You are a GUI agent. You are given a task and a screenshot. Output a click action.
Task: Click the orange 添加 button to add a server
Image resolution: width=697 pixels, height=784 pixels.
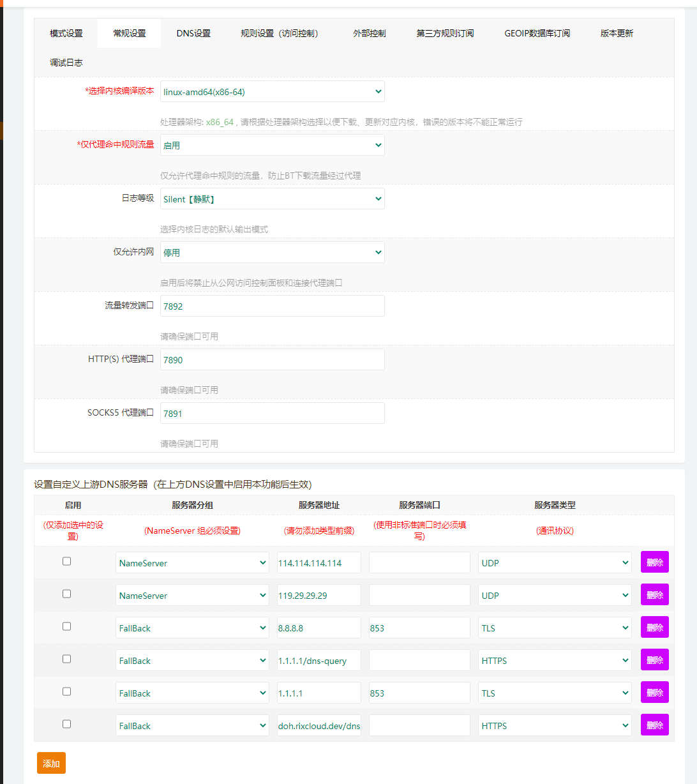[50, 762]
